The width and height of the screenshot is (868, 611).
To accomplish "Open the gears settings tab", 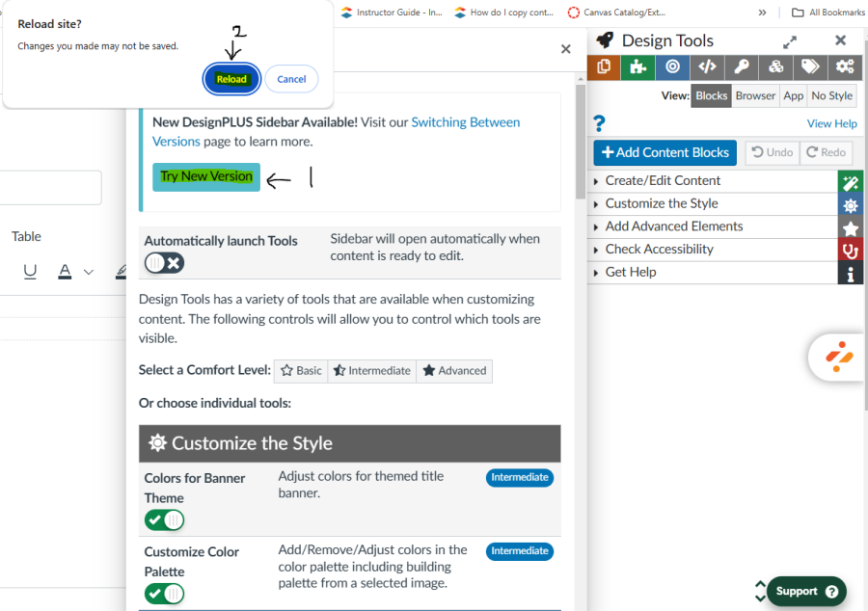I will (x=845, y=67).
